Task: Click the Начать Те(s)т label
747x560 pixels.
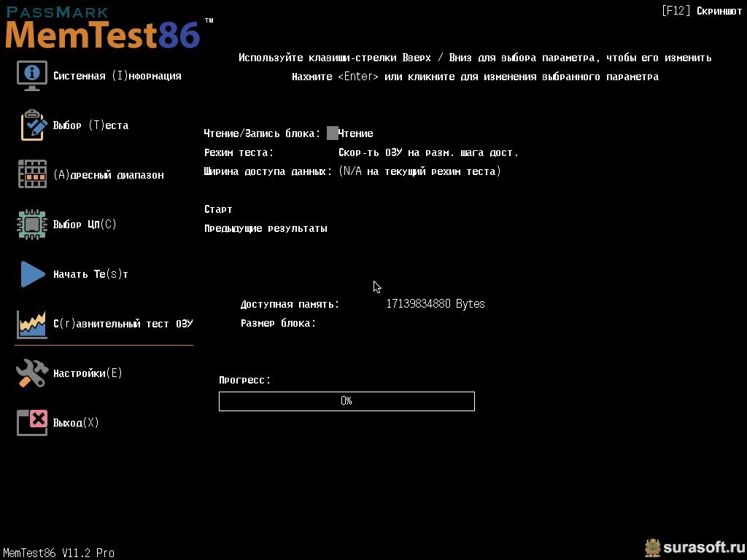Action: (90, 274)
